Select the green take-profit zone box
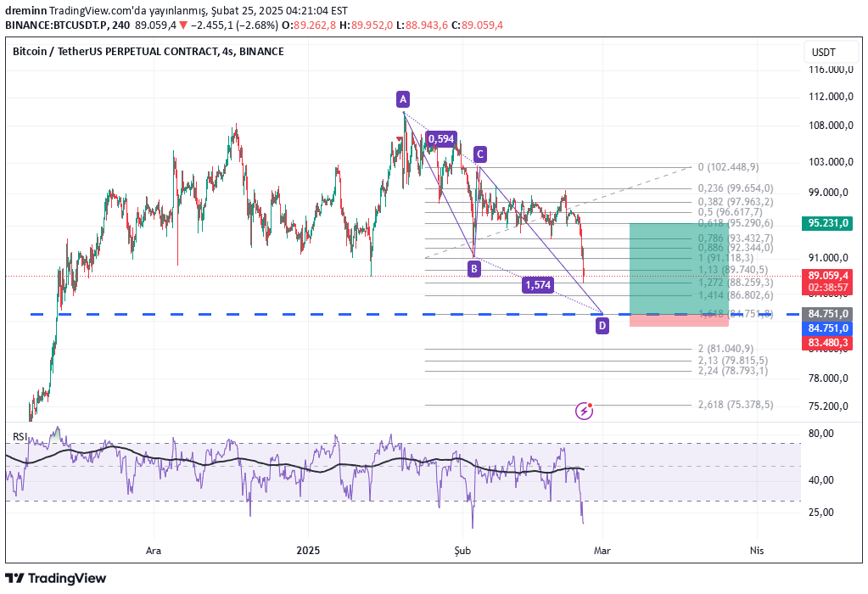 (679, 267)
